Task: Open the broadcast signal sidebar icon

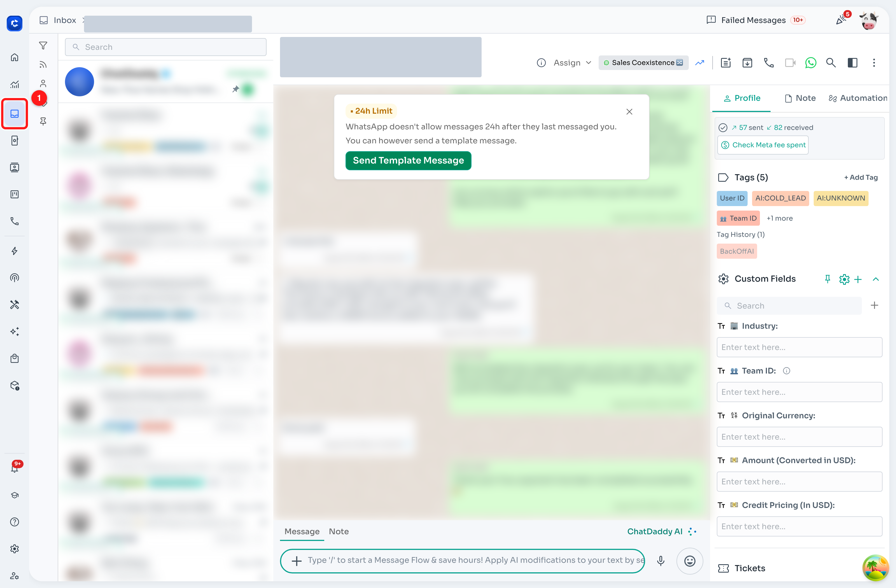Action: (14, 278)
